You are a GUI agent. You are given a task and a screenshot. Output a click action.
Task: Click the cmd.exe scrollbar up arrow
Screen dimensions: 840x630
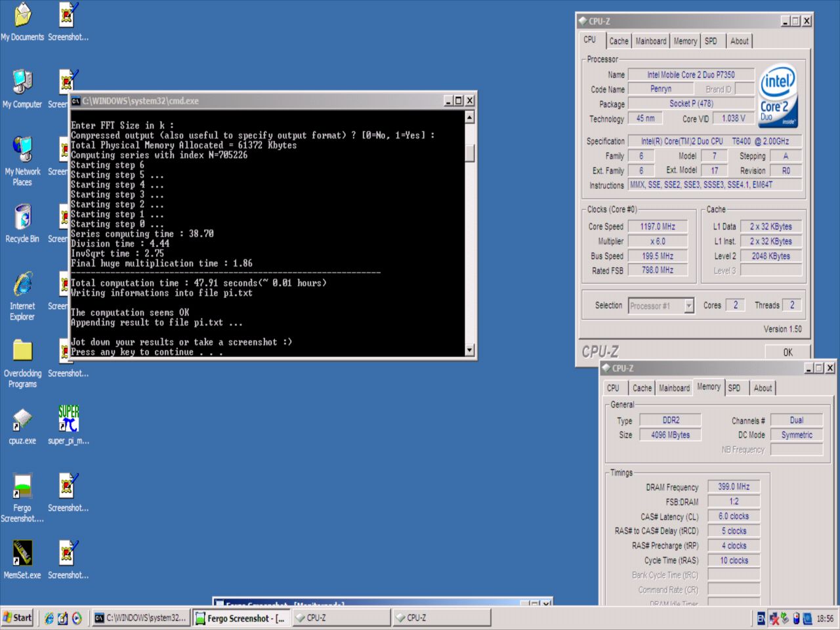click(469, 117)
